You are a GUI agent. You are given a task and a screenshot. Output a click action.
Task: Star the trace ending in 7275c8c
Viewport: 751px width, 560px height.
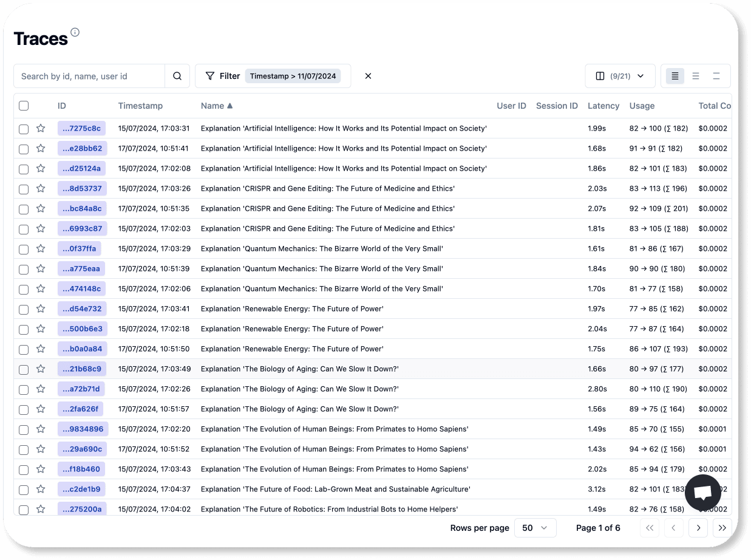click(41, 128)
